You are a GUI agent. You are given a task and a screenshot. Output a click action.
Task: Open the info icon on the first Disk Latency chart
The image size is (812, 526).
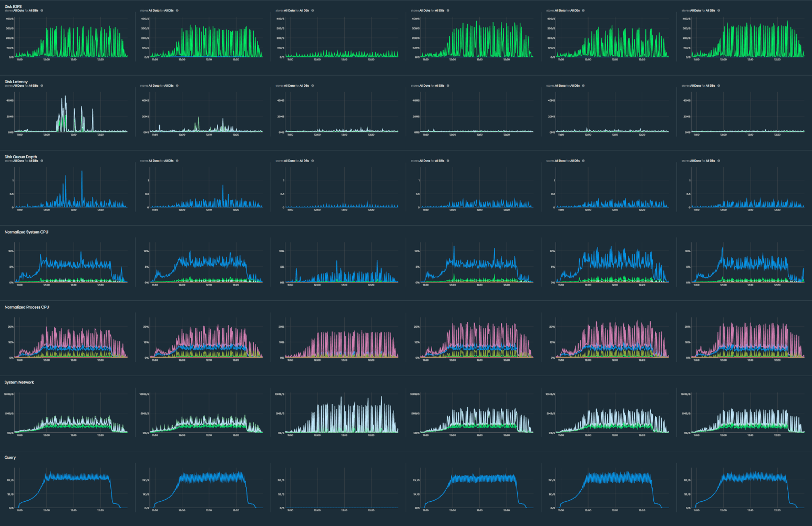click(42, 85)
